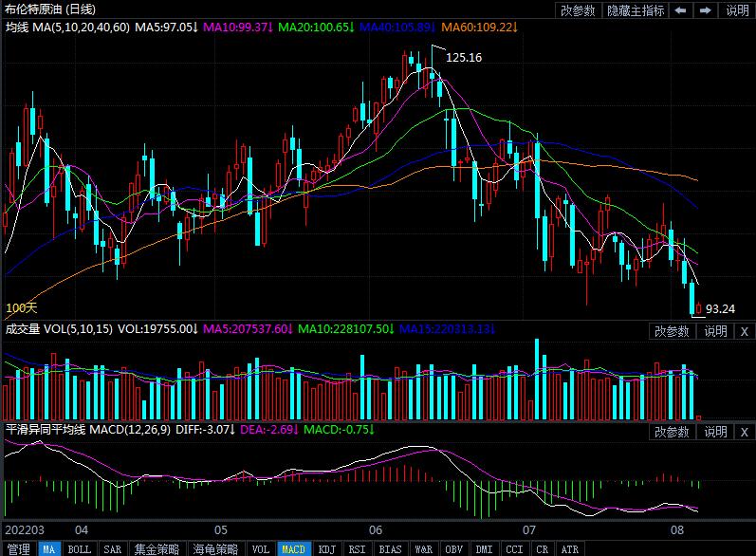Click the 06 month marker on timeline
The image size is (756, 556).
point(376,529)
